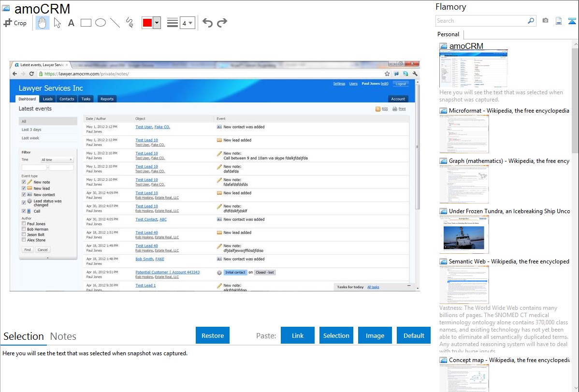Click the Default paste button
Viewport: 579px width, 392px height.
414,335
